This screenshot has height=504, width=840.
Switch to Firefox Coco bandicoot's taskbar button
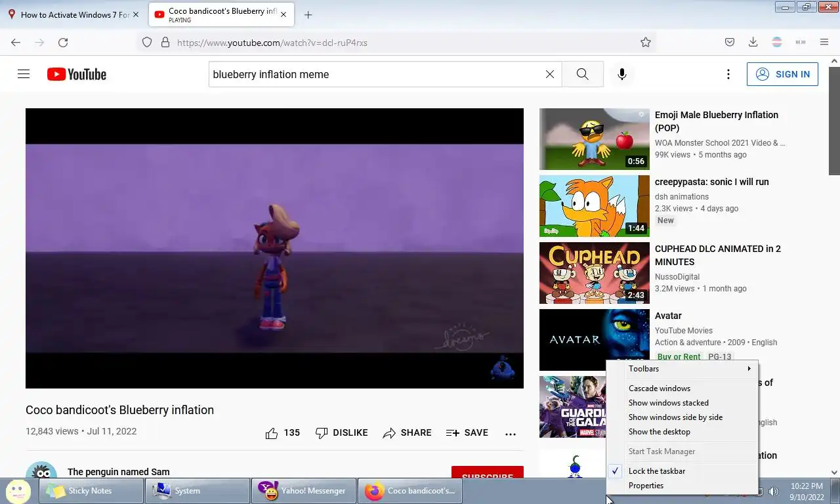click(410, 491)
